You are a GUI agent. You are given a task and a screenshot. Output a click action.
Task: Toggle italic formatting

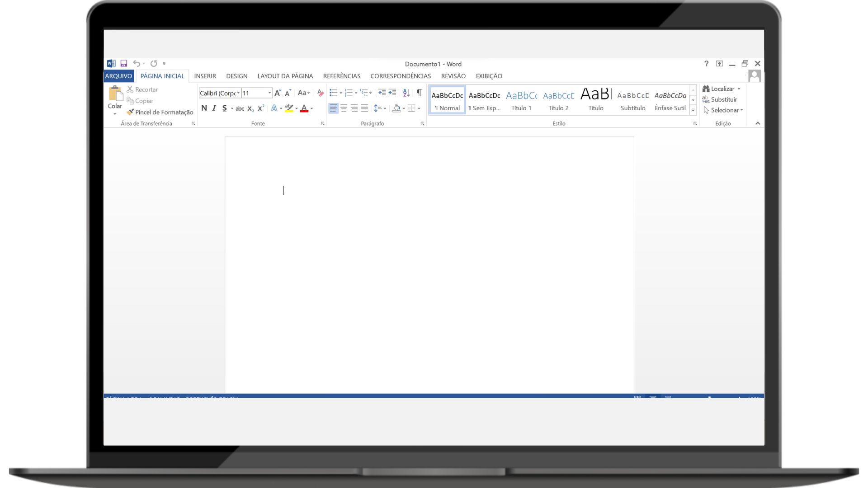[214, 108]
